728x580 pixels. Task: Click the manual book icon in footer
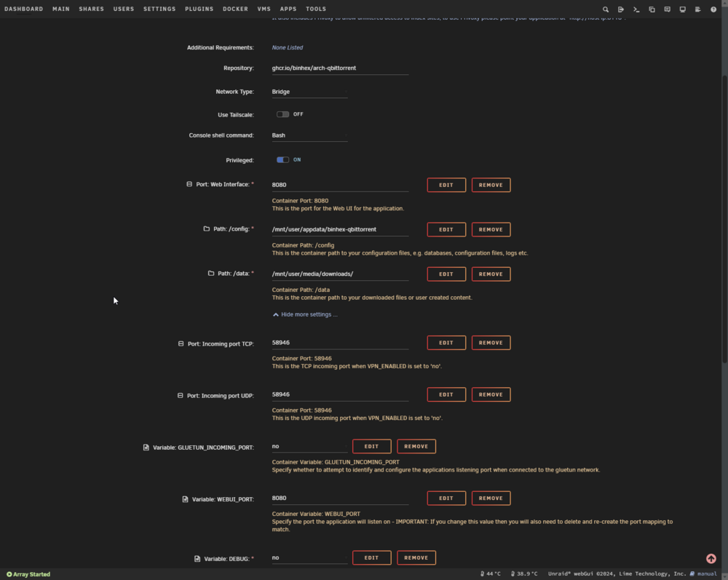click(x=692, y=574)
